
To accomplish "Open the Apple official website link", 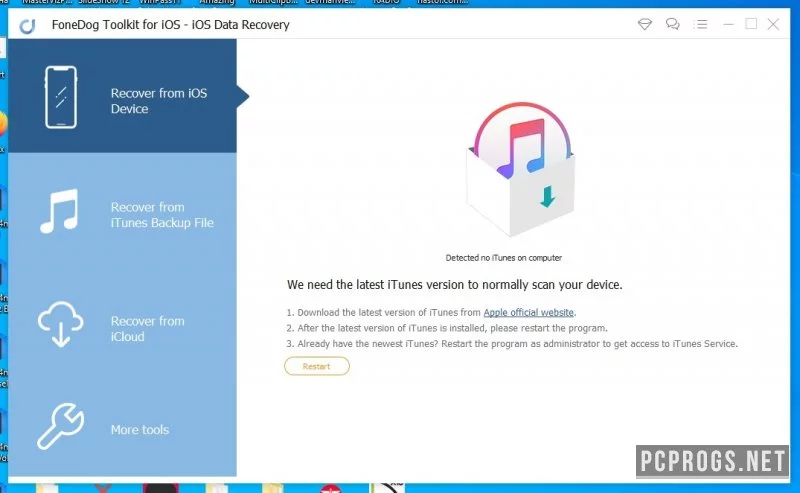I will (x=529, y=312).
